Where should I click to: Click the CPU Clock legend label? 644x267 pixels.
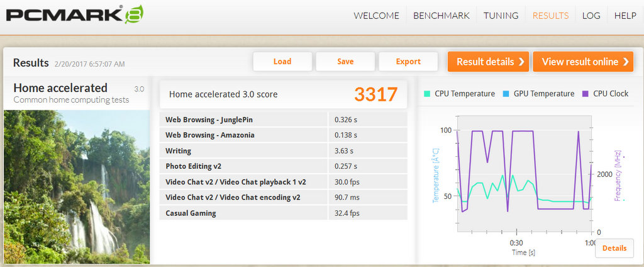pyautogui.click(x=611, y=94)
